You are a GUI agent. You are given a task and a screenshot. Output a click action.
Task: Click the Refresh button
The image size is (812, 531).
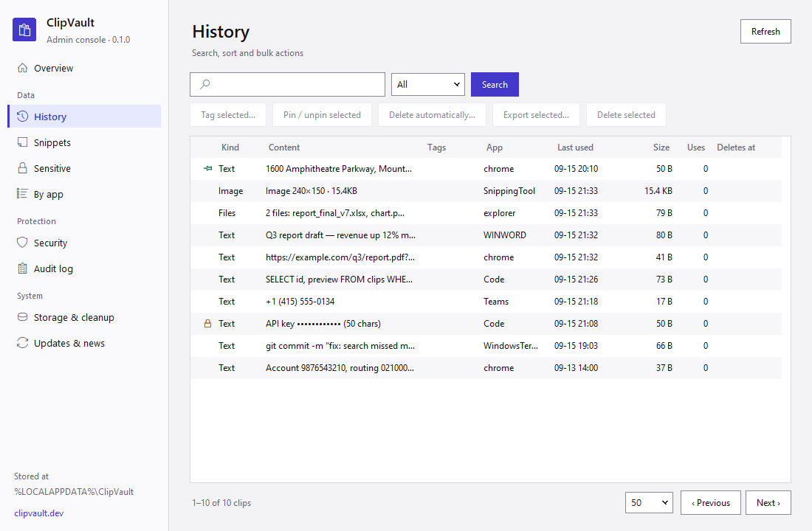pyautogui.click(x=765, y=32)
